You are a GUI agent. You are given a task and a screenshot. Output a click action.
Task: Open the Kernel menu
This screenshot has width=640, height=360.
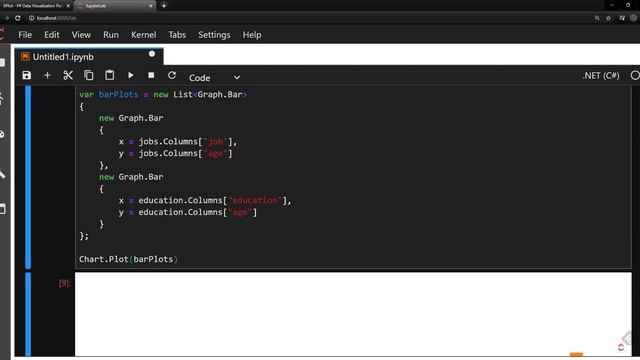tap(143, 35)
